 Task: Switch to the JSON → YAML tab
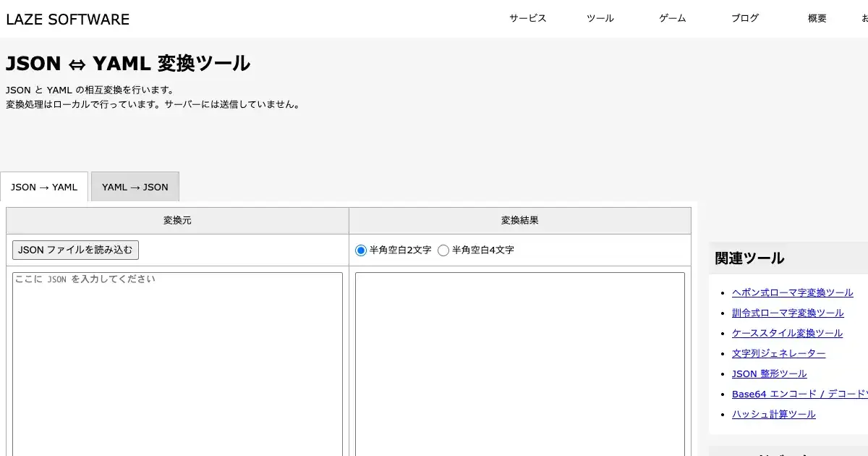coord(44,187)
